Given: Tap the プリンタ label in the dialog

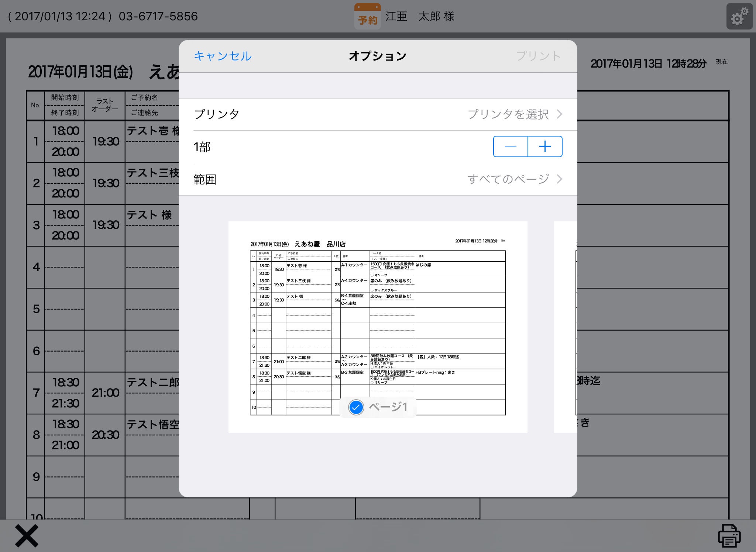Looking at the screenshot, I should coord(217,114).
